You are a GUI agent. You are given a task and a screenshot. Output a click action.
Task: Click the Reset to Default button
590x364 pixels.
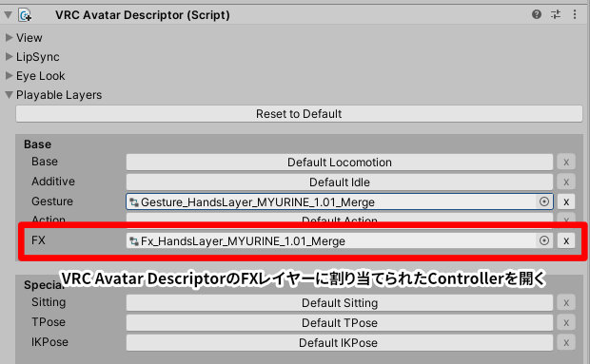point(299,114)
